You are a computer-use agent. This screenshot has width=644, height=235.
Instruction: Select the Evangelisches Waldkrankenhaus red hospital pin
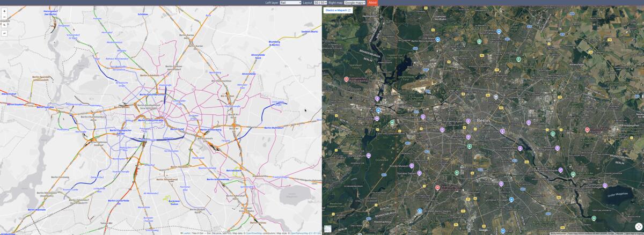click(x=346, y=79)
